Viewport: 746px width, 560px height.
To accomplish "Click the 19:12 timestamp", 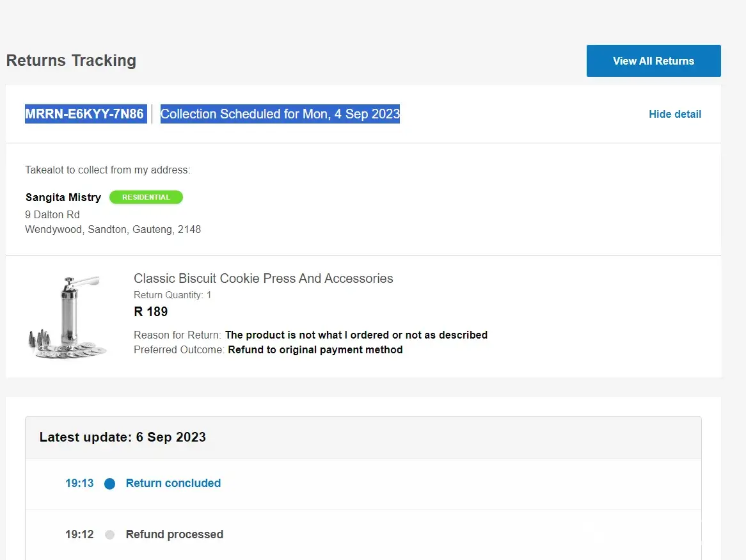I will pos(79,534).
